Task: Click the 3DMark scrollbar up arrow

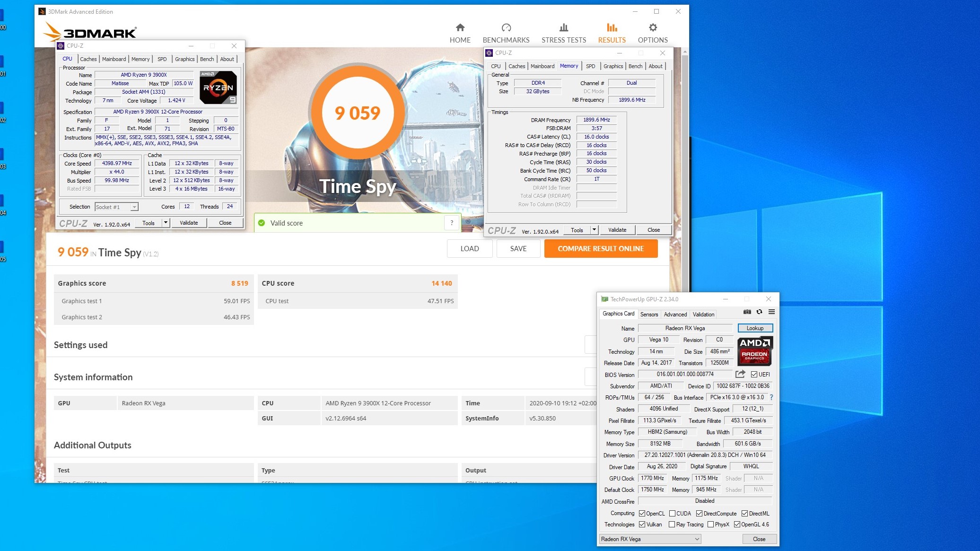Action: tap(684, 52)
